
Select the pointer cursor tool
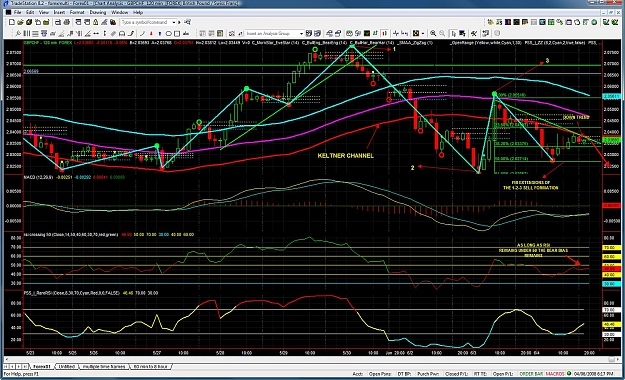pos(454,33)
